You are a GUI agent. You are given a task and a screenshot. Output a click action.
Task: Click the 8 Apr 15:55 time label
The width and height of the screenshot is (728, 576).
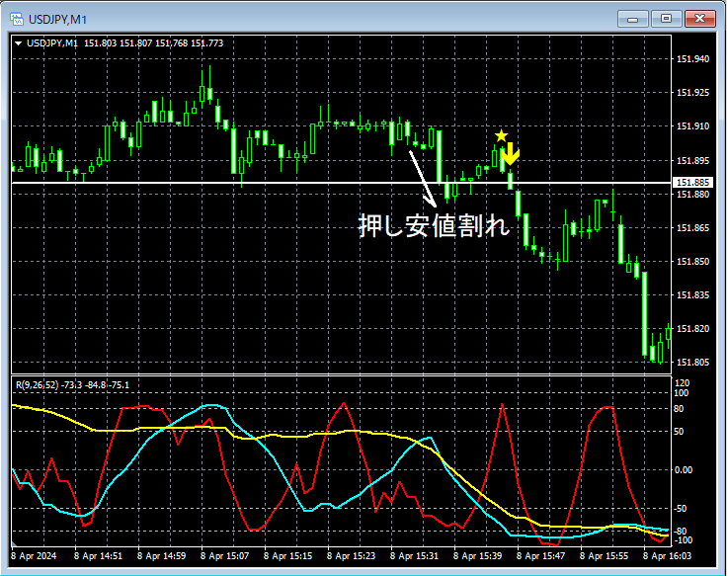(604, 556)
